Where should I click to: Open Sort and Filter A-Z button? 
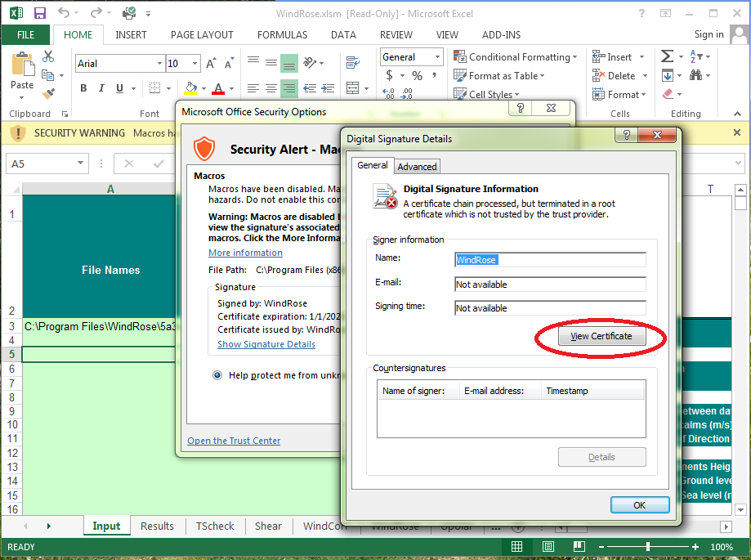pyautogui.click(x=696, y=56)
